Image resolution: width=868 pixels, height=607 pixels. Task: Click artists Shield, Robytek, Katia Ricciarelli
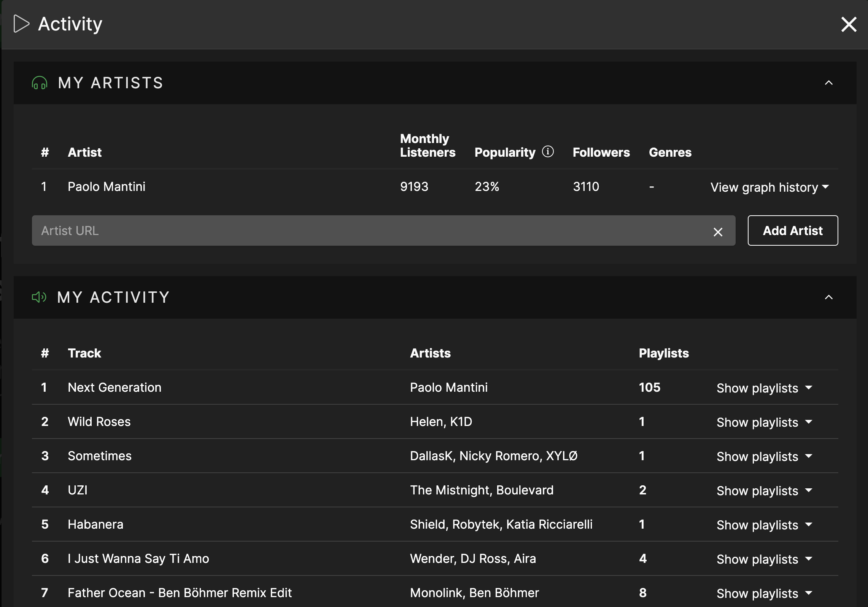pyautogui.click(x=501, y=524)
